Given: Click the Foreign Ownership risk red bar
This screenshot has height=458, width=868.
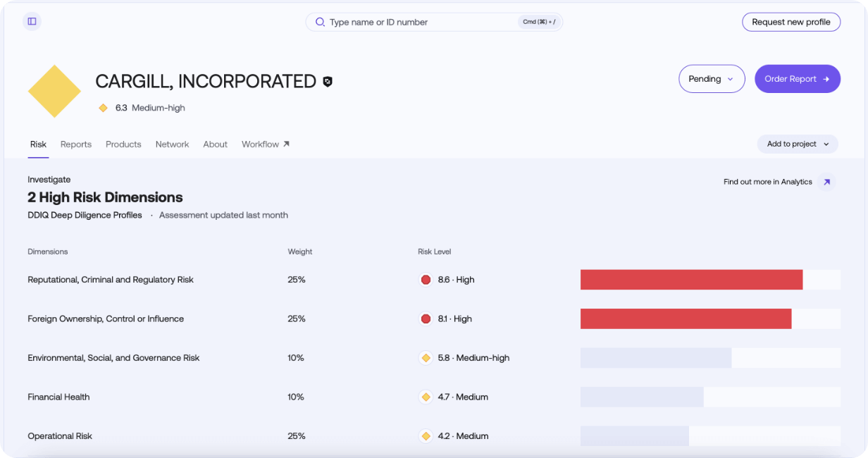Looking at the screenshot, I should pyautogui.click(x=686, y=318).
